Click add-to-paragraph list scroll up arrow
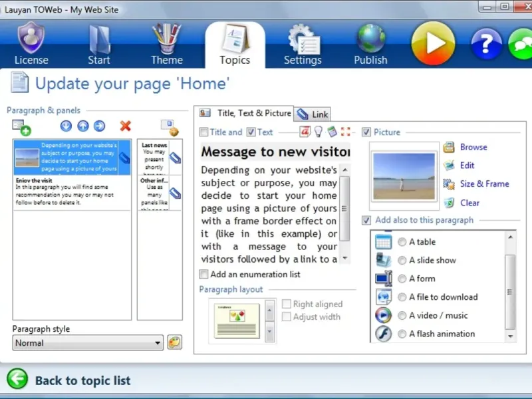Viewport: 532px width, 399px height. click(510, 237)
